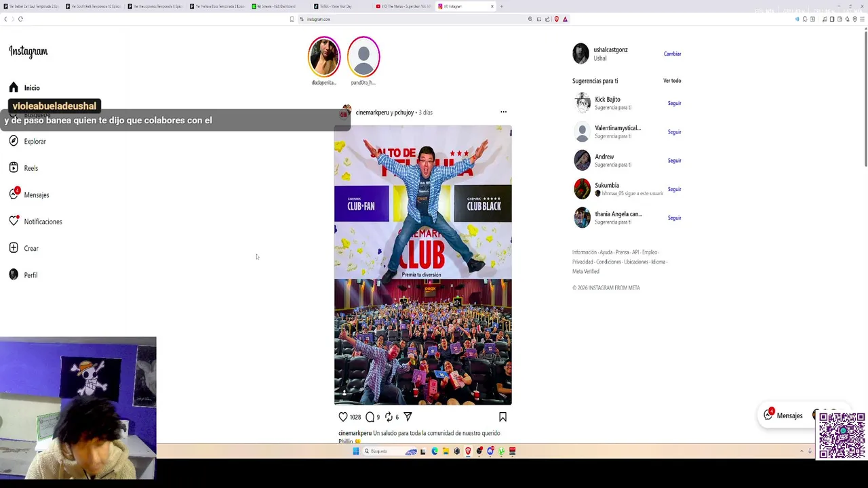Open uTorrent from the taskbar

[501, 451]
